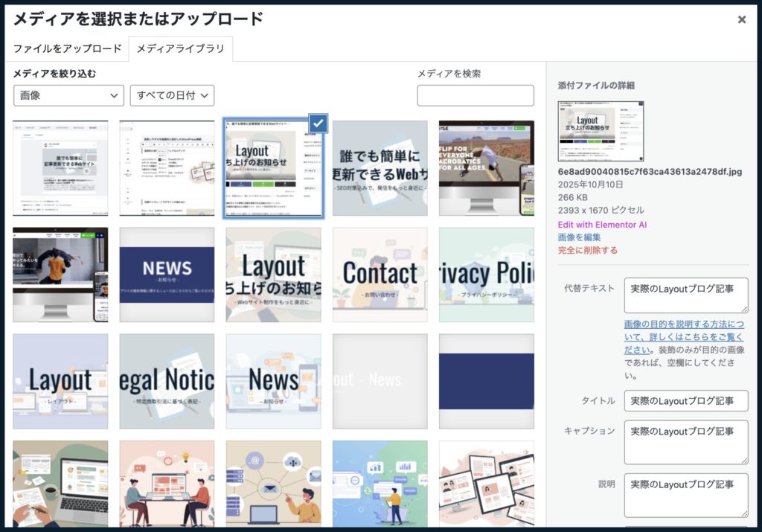Click the 代替テキスト input field
This screenshot has width=762, height=532.
coord(686,295)
